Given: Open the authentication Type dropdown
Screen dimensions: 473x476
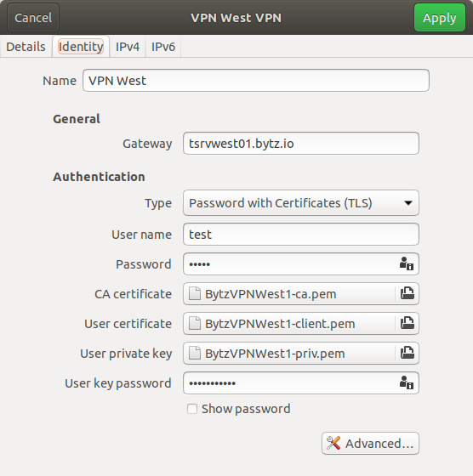Looking at the screenshot, I should [301, 203].
